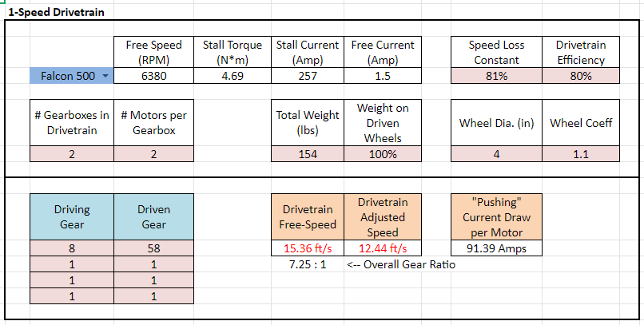Select the Weight on Driven Wheels 100% cell
The height and width of the screenshot is (325, 644).
(384, 155)
